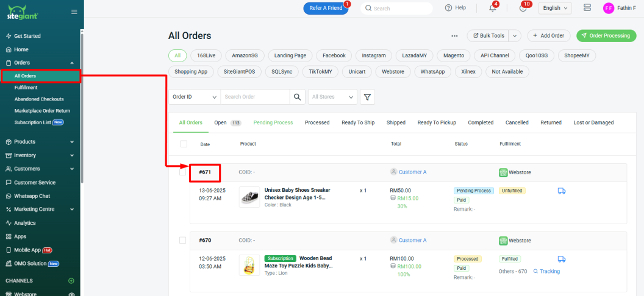The height and width of the screenshot is (296, 644).
Task: Switch to the Lost or Damaged tab
Action: (593, 122)
